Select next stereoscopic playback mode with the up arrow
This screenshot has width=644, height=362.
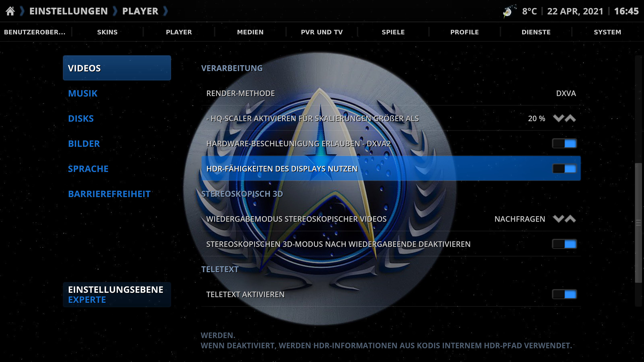[570, 219]
